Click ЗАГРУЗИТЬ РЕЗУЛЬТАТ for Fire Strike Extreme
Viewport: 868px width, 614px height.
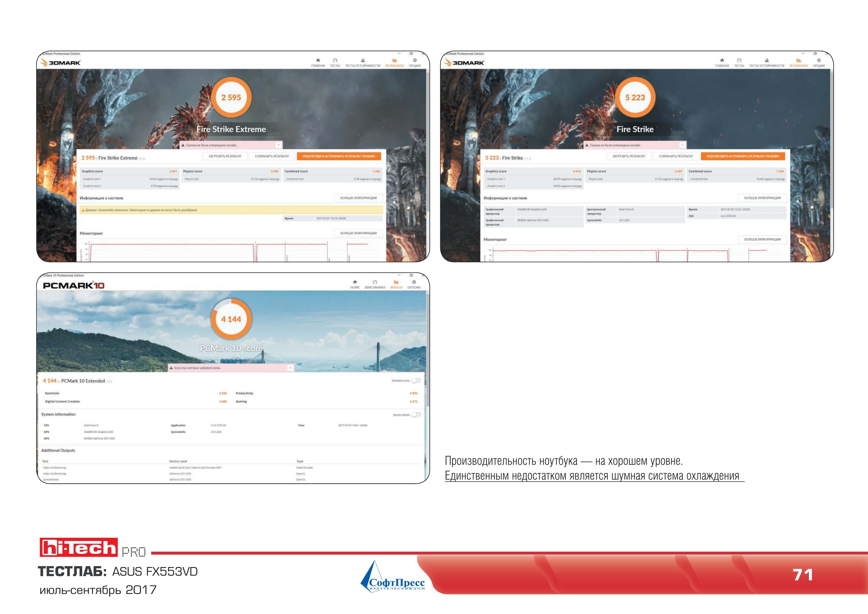[225, 156]
